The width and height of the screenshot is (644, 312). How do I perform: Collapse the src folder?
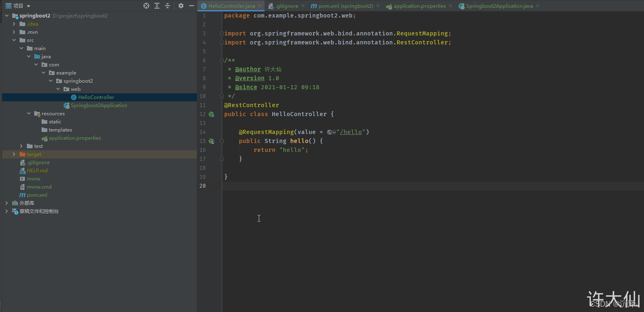14,40
